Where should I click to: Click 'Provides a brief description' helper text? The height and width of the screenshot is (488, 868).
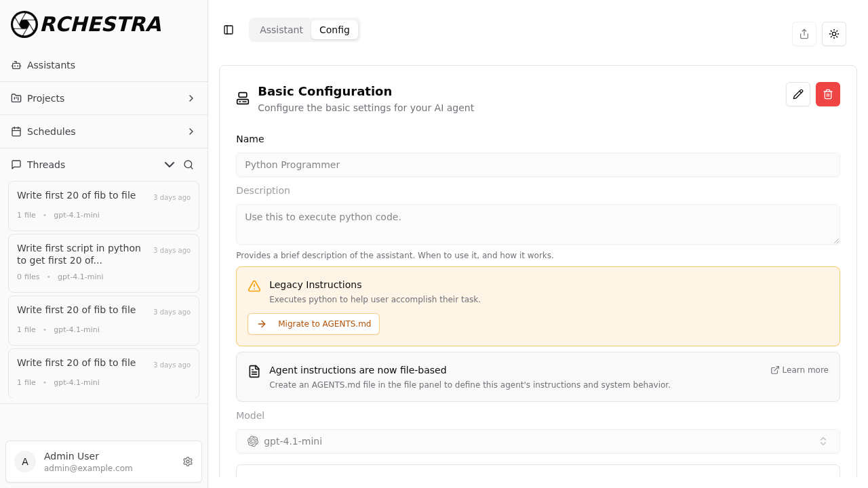(395, 256)
